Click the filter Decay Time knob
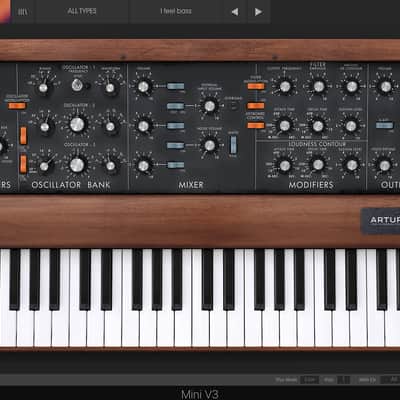Screen dimensions: 400x400 click(318, 126)
